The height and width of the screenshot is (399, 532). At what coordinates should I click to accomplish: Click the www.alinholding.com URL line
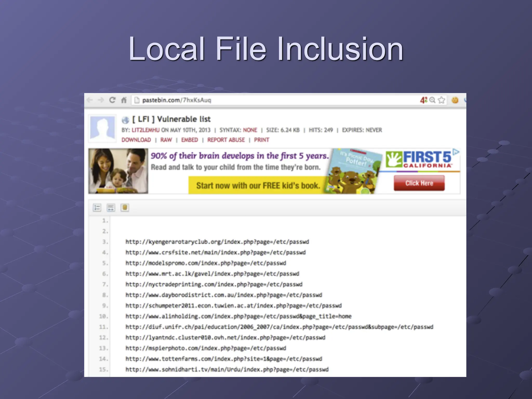[x=238, y=316]
